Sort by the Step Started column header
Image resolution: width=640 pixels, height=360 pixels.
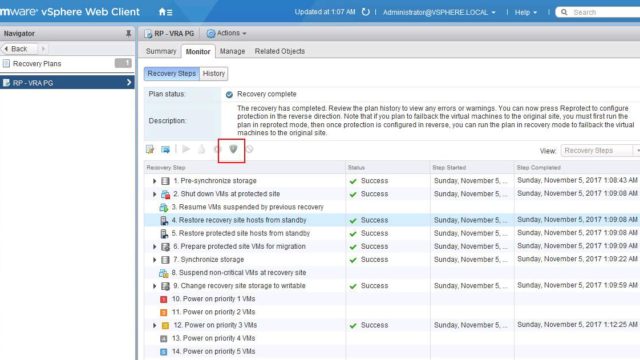pyautogui.click(x=472, y=167)
